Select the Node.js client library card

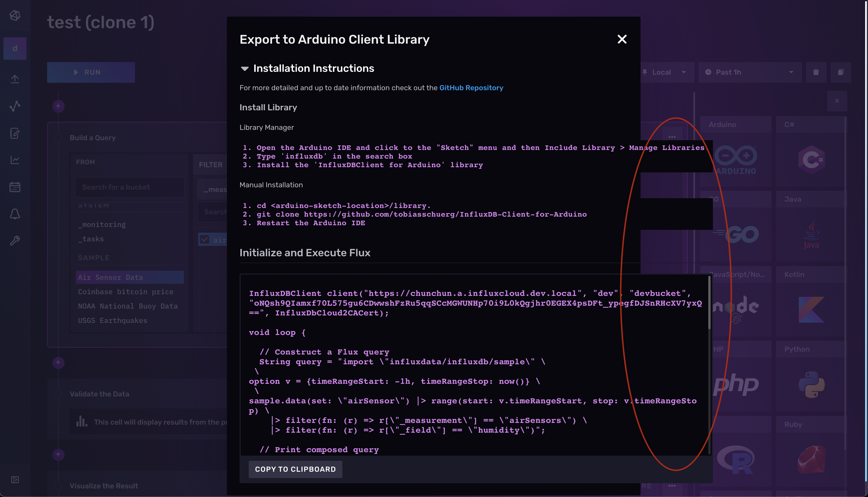736,301
